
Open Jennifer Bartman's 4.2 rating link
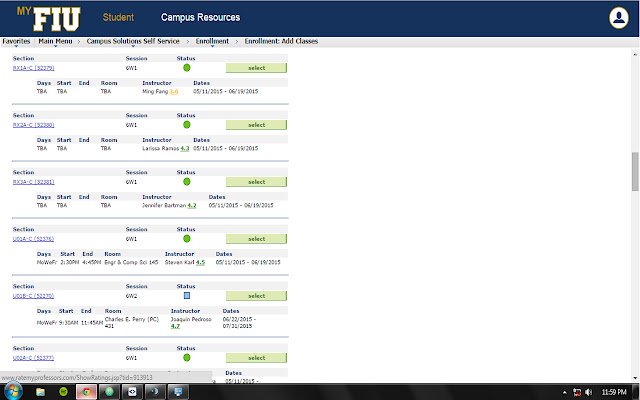click(192, 205)
